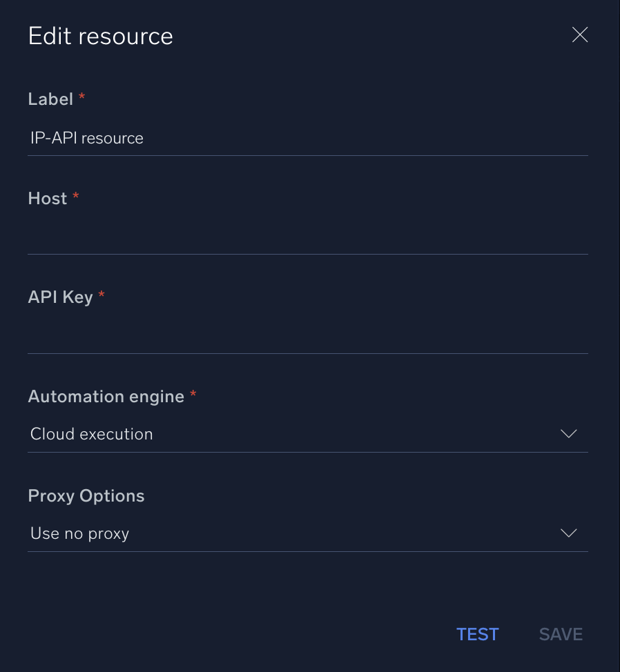Open the Automation engine dropdown

tap(308, 434)
